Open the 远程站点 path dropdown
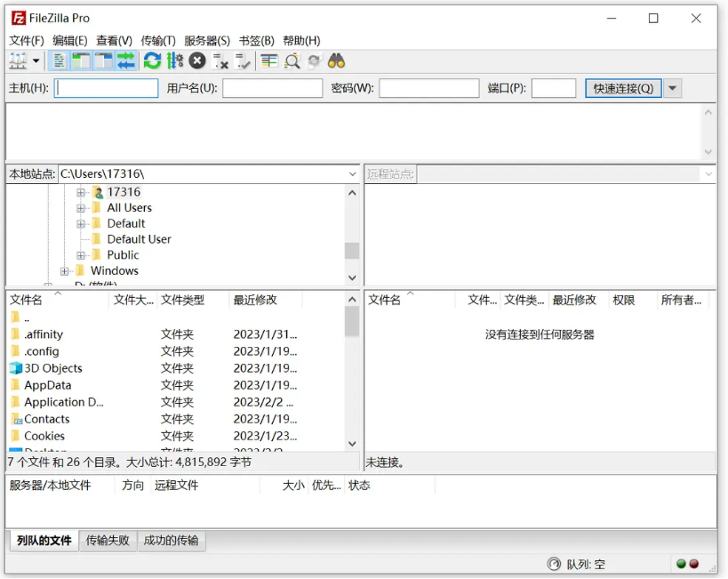Viewport: 728px width, 579px height. click(708, 174)
